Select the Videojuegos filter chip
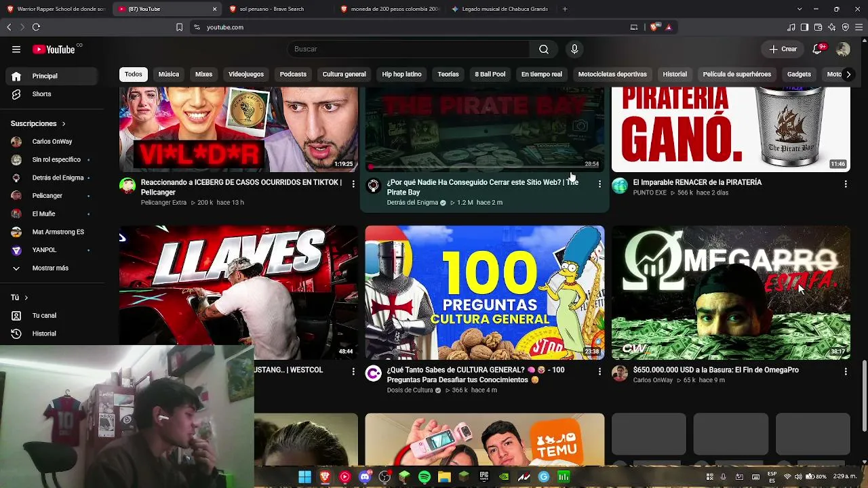The image size is (868, 488). (246, 75)
